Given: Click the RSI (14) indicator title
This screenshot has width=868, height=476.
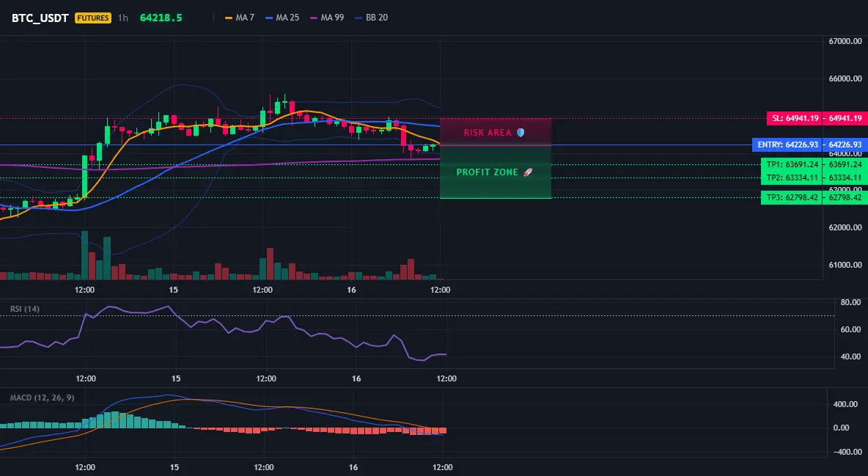Looking at the screenshot, I should coord(25,309).
